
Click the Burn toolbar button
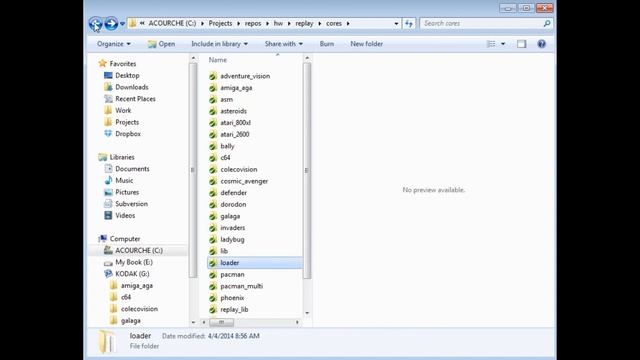[x=327, y=44]
